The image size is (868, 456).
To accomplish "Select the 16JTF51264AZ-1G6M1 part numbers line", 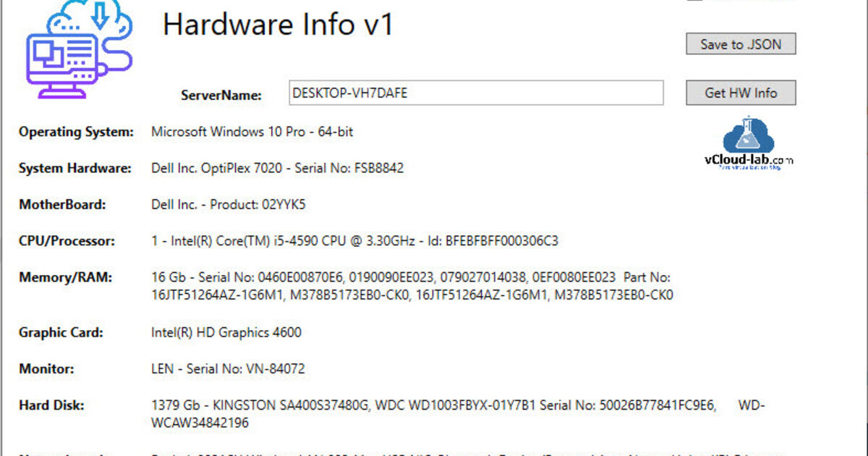I will pos(412,295).
